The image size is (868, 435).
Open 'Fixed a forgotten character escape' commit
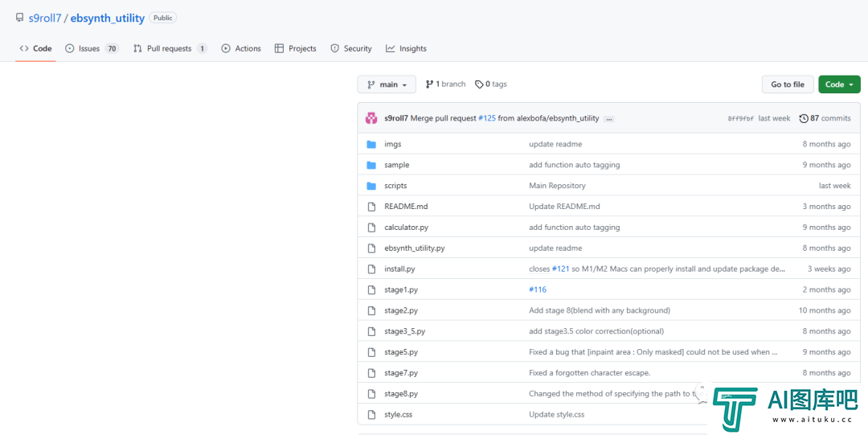click(590, 373)
